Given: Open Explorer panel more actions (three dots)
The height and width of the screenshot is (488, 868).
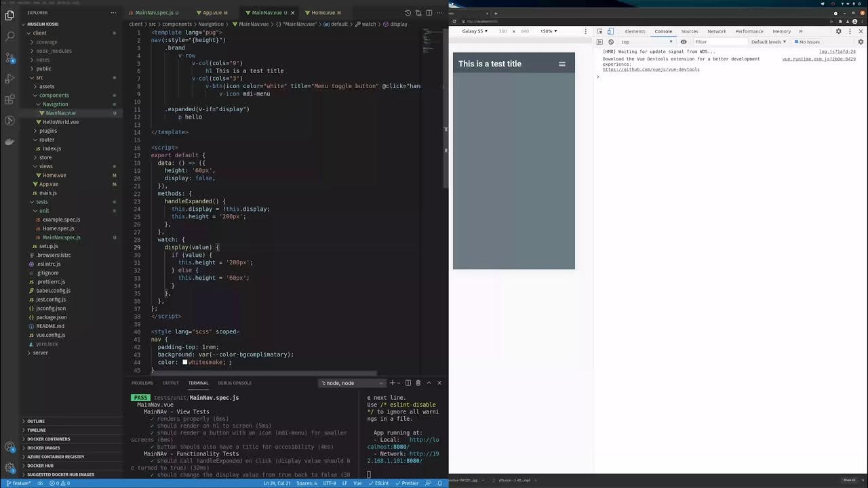Looking at the screenshot, I should pyautogui.click(x=115, y=12).
